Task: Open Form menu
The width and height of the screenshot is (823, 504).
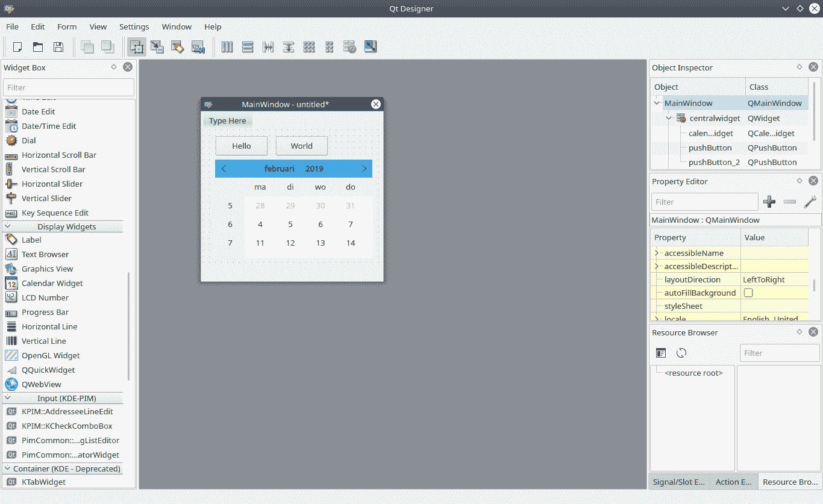Action: 67,26
